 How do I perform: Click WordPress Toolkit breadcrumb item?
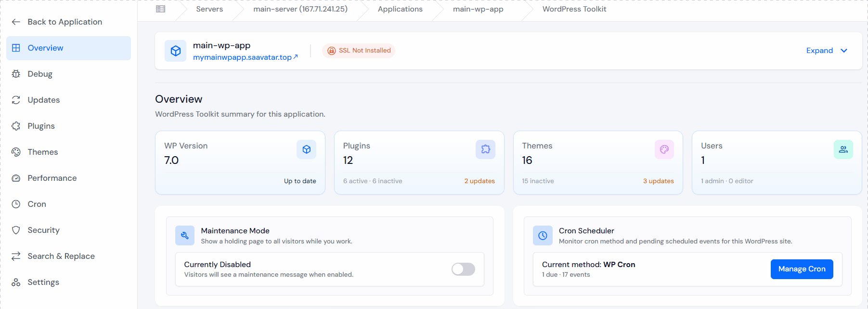coord(574,9)
